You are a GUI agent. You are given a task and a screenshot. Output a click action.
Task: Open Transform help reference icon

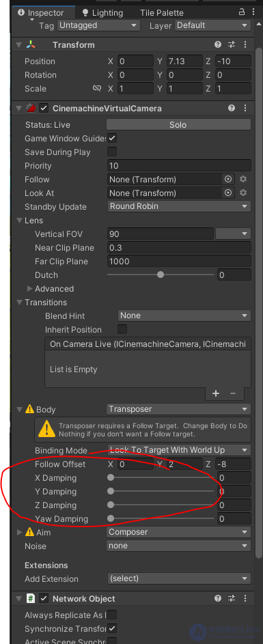218,45
